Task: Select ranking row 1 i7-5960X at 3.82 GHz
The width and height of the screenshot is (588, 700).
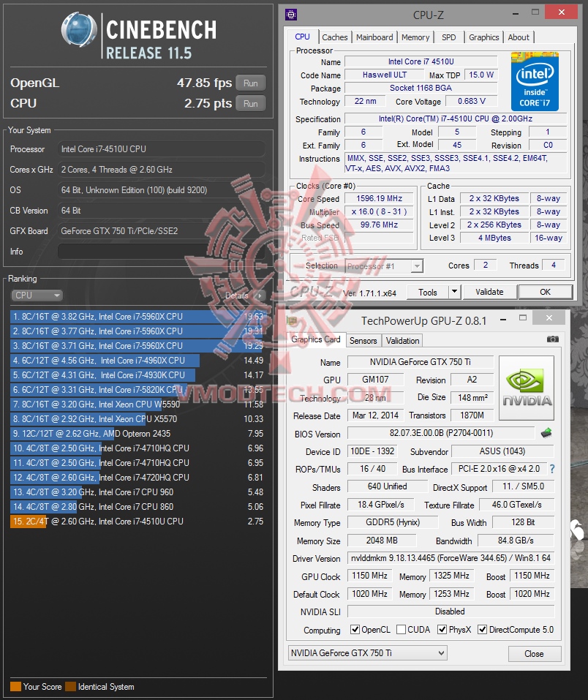Action: tap(137, 317)
